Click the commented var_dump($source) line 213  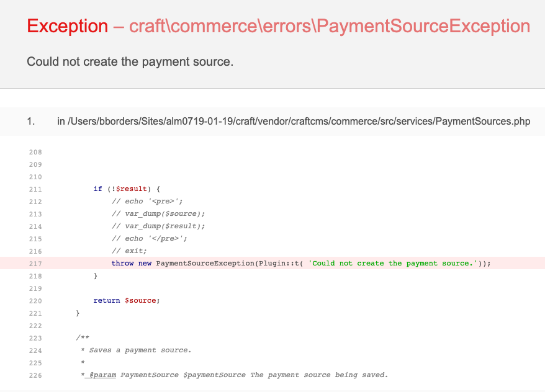[x=158, y=213]
